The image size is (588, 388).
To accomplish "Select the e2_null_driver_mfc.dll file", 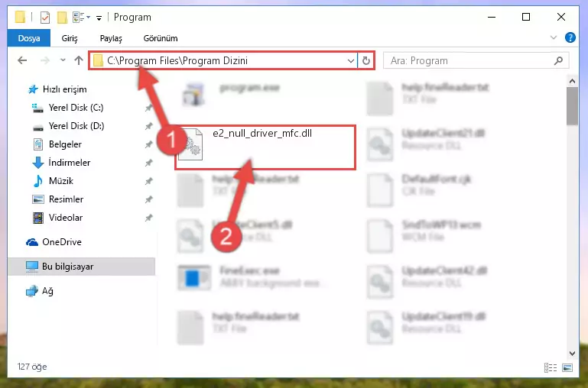I will click(265, 147).
